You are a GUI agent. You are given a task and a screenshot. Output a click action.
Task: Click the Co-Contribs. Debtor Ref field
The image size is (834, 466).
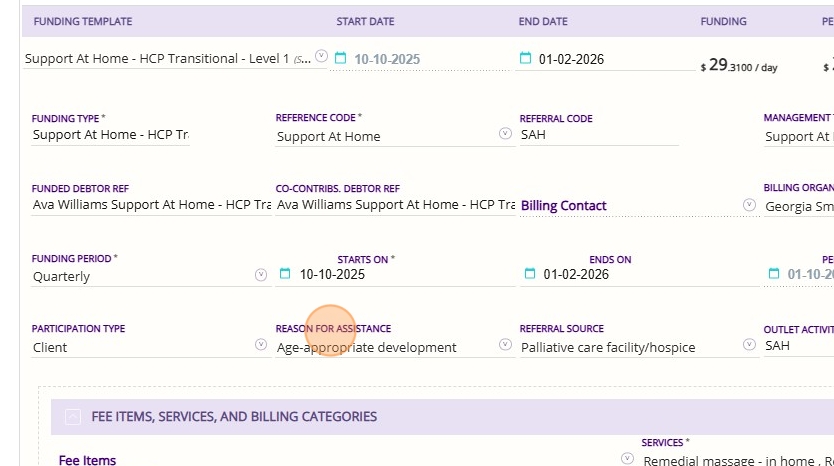coord(395,205)
